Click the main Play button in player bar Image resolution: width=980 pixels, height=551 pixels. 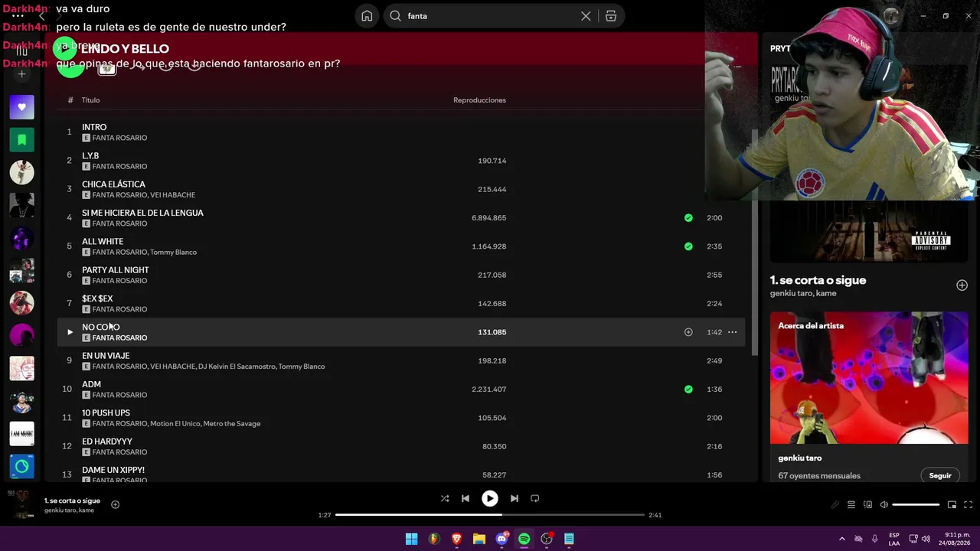490,499
